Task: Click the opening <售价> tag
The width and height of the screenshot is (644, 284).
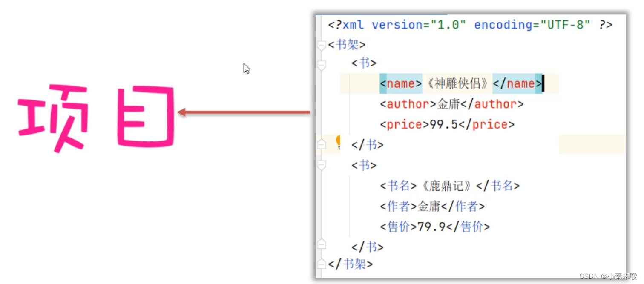Action: (398, 227)
